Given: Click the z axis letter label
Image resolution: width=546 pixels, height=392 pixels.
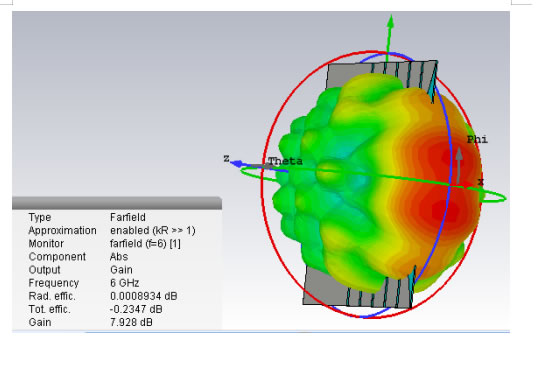Looking at the screenshot, I should click(x=226, y=158).
